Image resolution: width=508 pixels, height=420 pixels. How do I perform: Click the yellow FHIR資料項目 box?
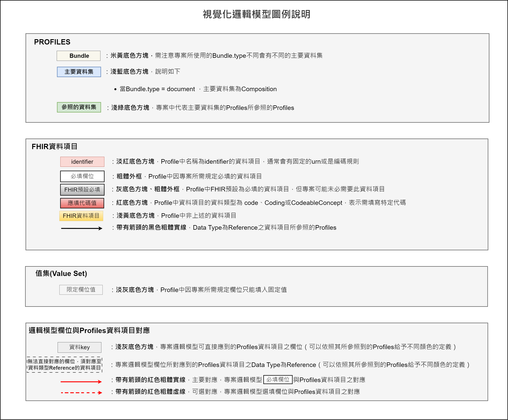click(81, 216)
